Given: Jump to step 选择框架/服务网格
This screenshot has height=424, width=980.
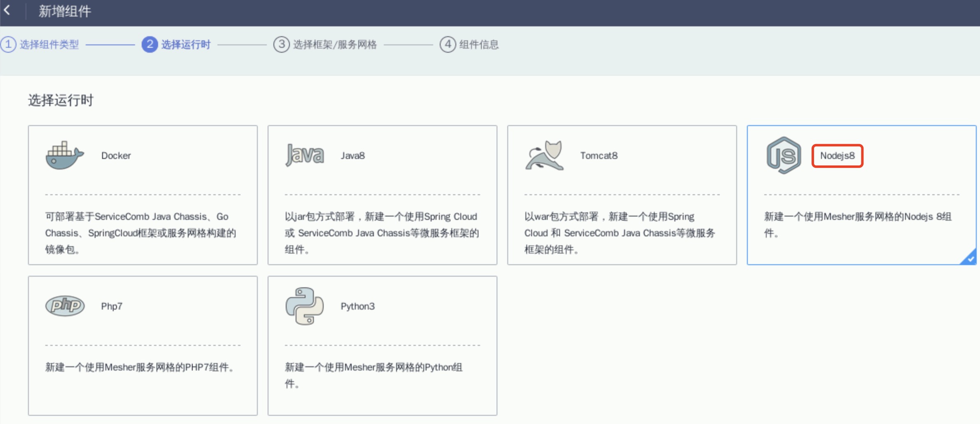Looking at the screenshot, I should point(334,44).
